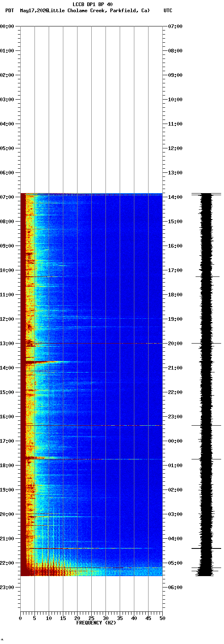Viewport: 224px width, 644px height.
Task: Click the "Little Cholame Creek, Parkfield, Ca)" text
Action: pos(99,11)
